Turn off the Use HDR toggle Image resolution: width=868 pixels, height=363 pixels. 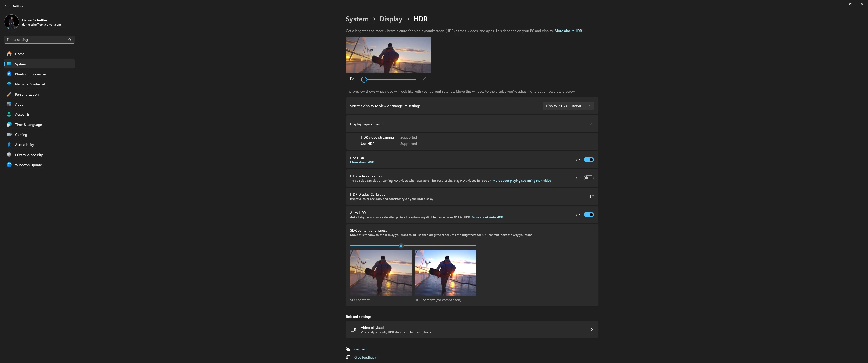(589, 160)
